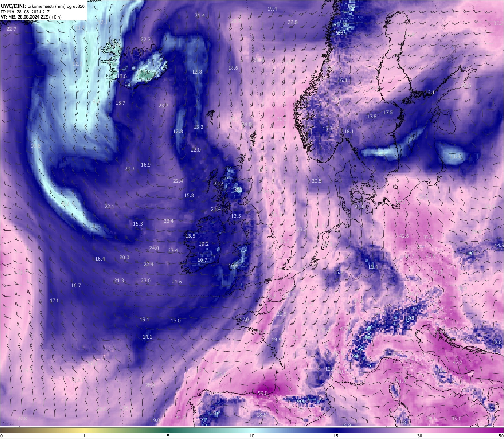Click the 20.5 value over the North Sea
This screenshot has width=504, height=439.
coord(317,181)
